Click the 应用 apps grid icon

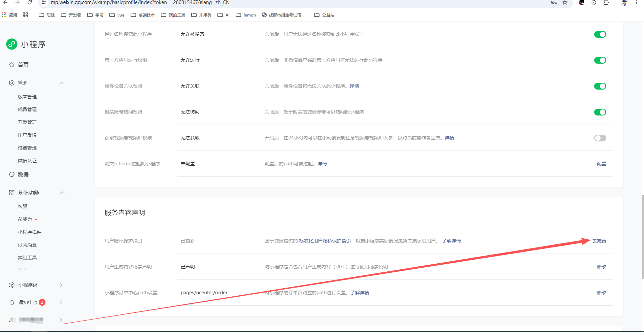(x=4, y=15)
